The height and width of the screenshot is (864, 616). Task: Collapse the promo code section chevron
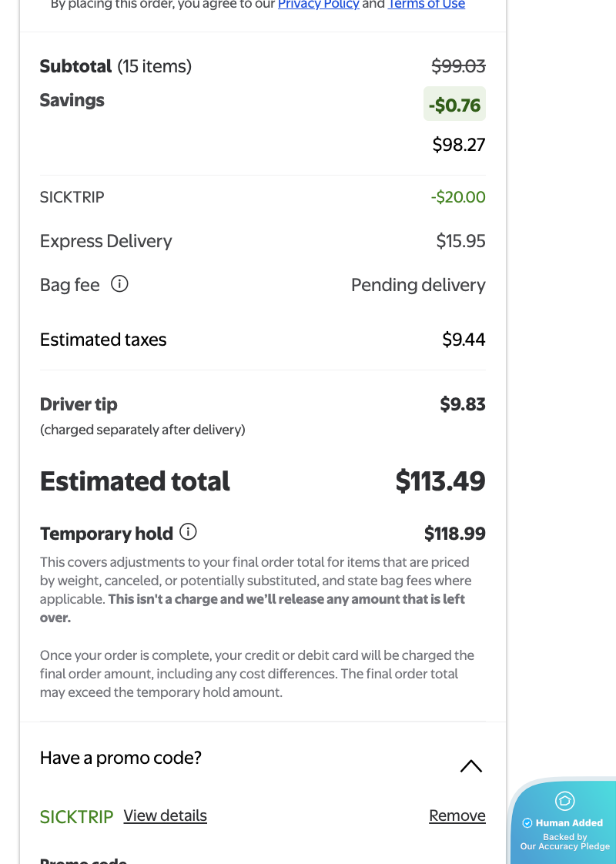pos(470,765)
